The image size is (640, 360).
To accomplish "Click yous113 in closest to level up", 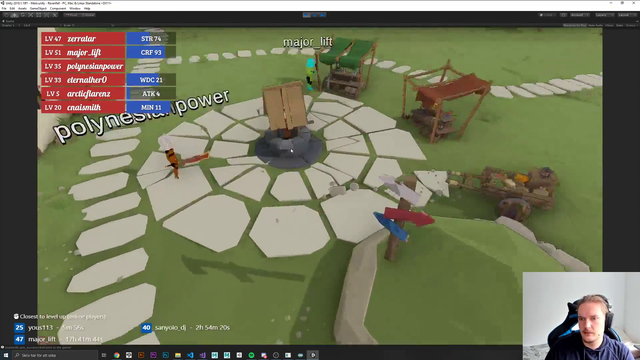I will 49,327.
